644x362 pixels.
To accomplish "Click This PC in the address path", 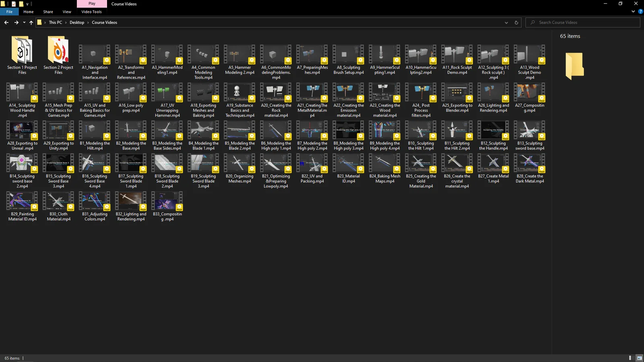I will 56,23.
